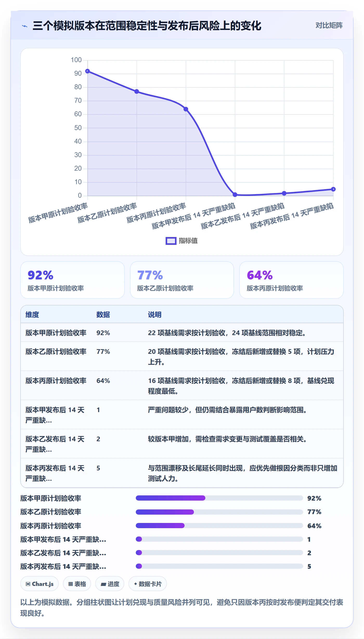364x639 pixels.
Task: Click the Y-axis label 50
Action: [78, 128]
